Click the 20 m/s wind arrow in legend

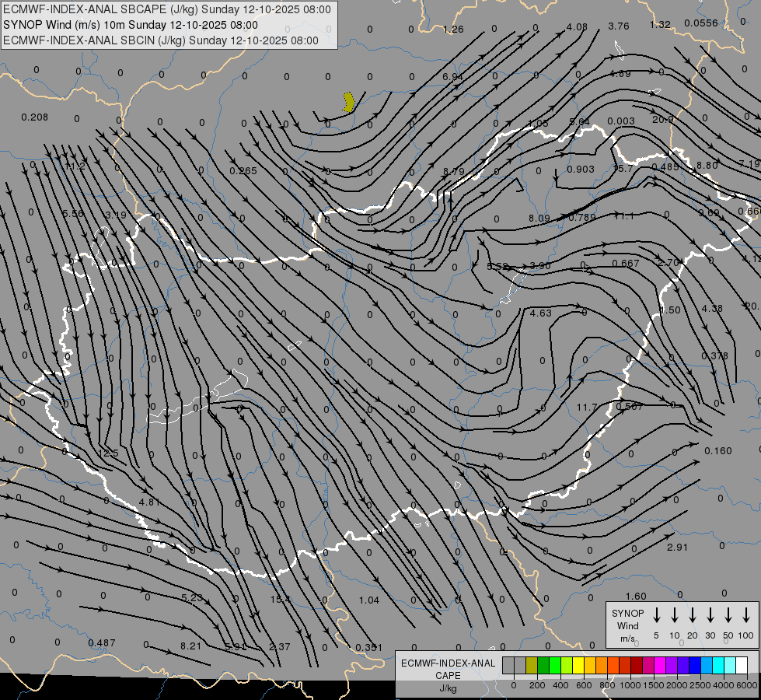pos(692,614)
